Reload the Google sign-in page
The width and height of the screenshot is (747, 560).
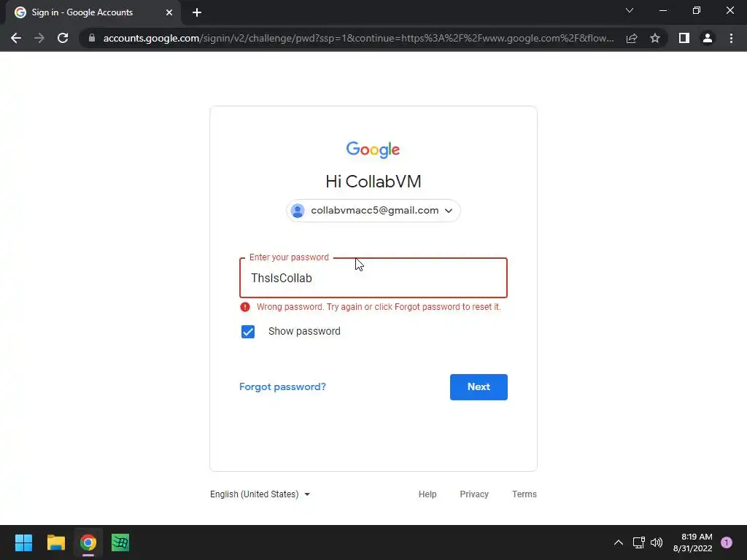click(63, 38)
